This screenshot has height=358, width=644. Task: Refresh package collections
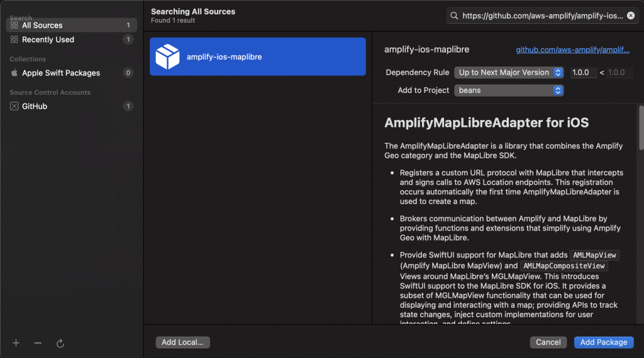[x=60, y=343]
